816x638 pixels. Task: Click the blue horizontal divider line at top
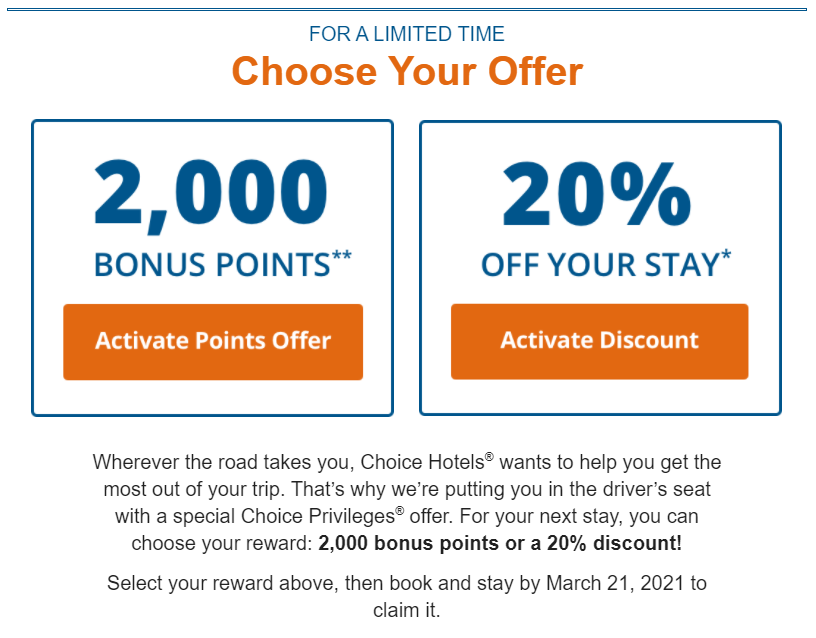[407, 9]
